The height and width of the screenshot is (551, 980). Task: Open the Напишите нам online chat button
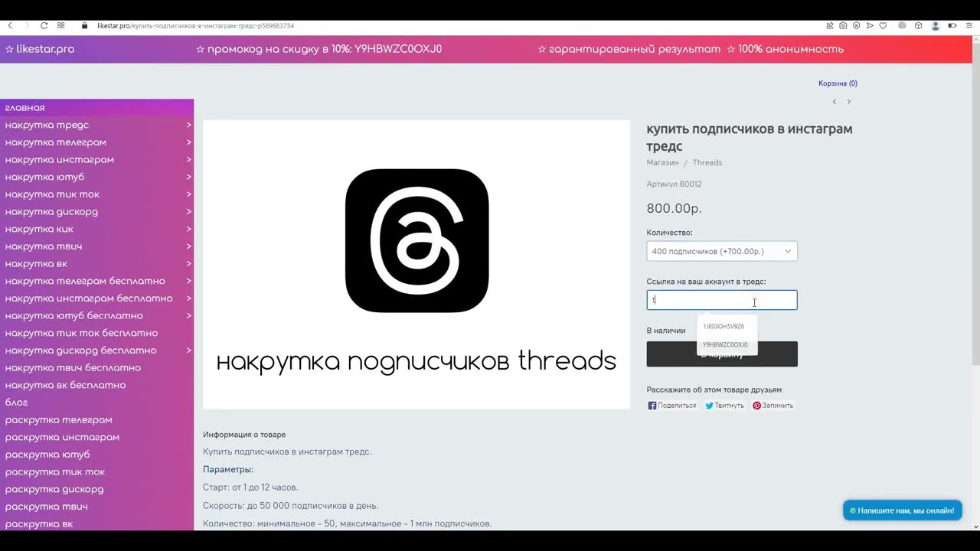903,510
